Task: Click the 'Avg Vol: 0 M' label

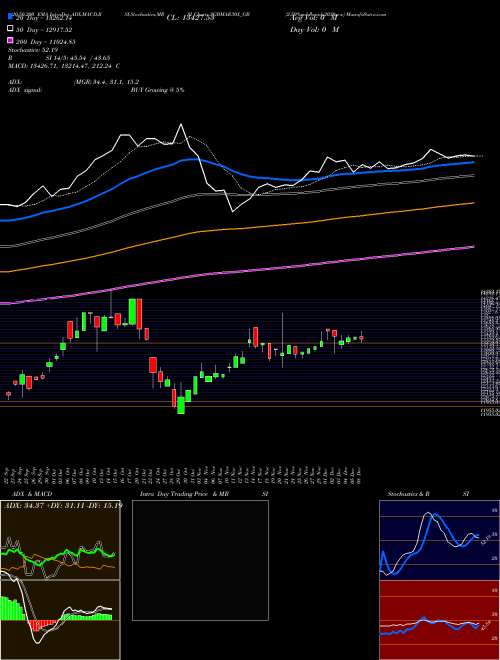Action: [314, 18]
